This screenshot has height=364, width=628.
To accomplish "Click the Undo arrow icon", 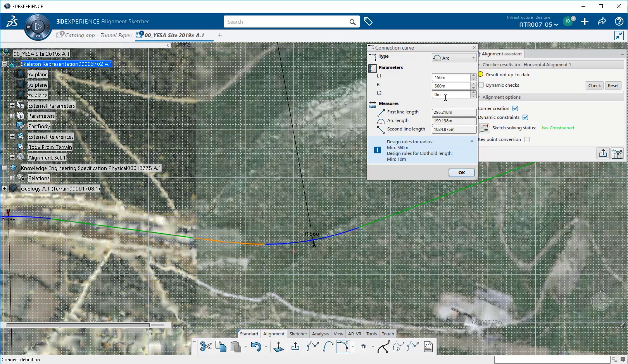I will pos(255,347).
